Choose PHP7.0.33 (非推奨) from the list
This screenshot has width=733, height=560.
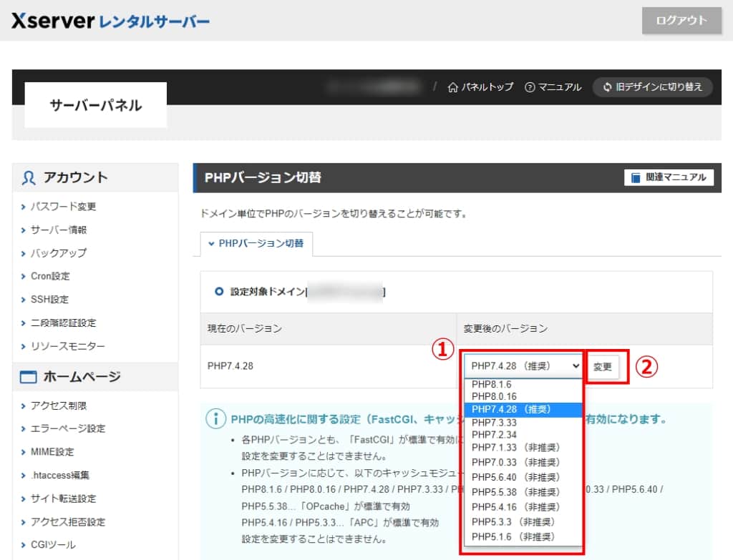tap(523, 463)
